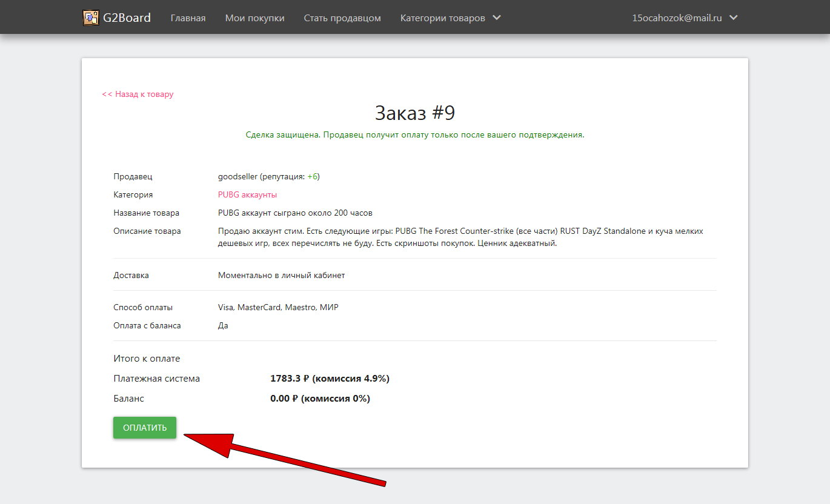The height and width of the screenshot is (504, 830).
Task: Click the product description text starting 'Продаю аккаунт стим'
Action: click(460, 237)
